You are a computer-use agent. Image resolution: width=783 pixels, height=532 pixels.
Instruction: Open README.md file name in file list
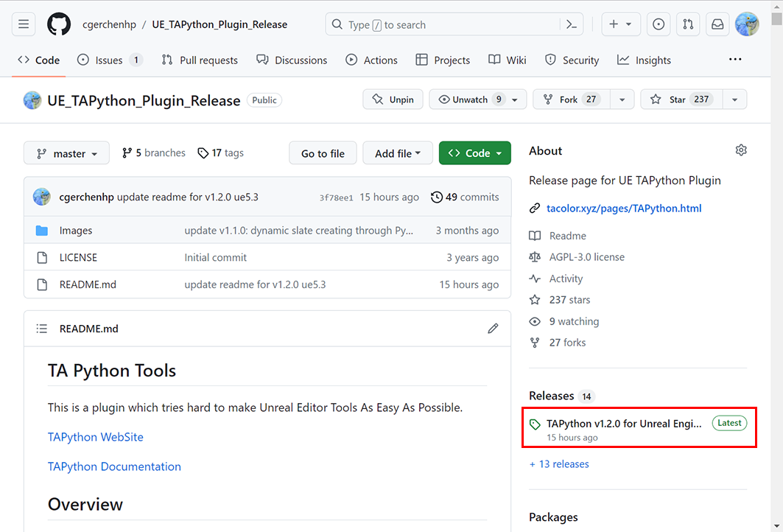[x=88, y=284]
